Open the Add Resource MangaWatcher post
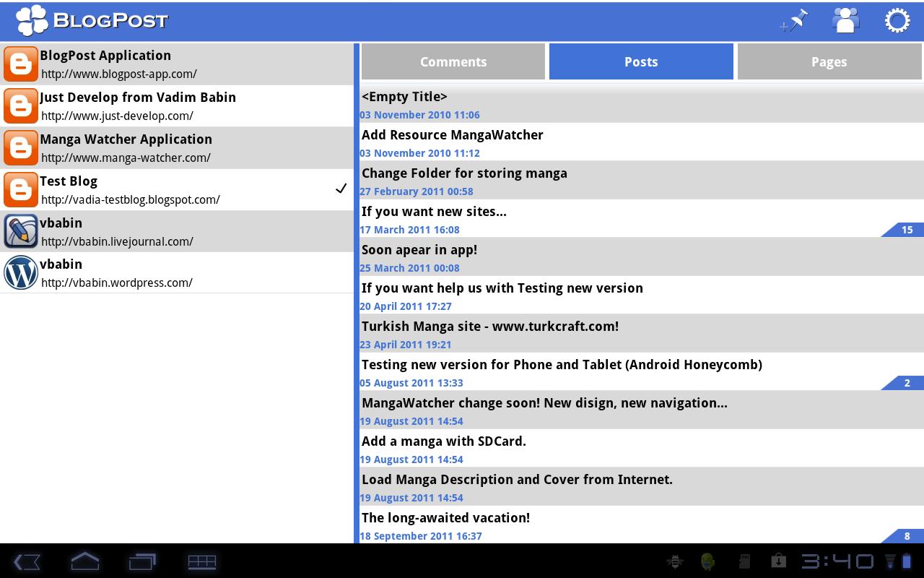Screen dimensions: 924x578 (x=642, y=142)
